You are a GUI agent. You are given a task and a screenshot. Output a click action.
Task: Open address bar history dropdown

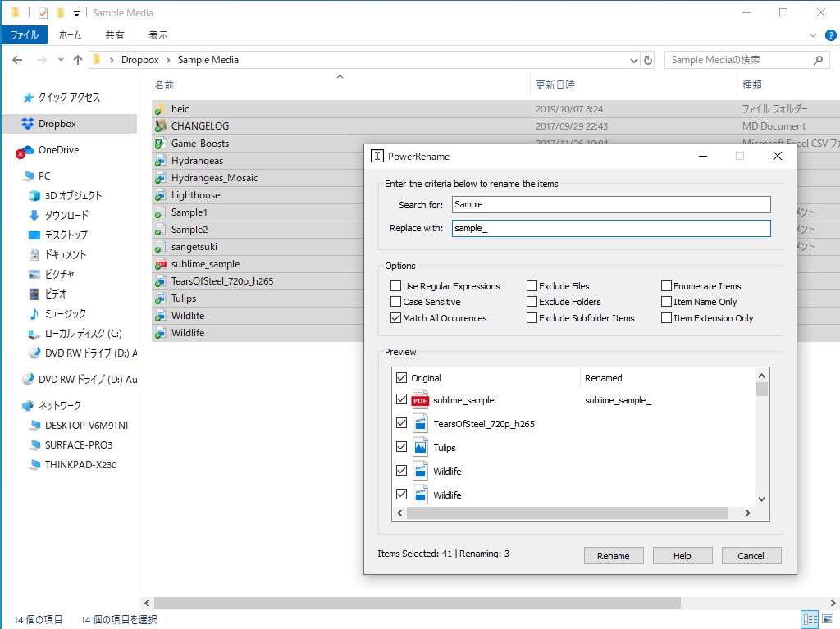[x=634, y=61]
